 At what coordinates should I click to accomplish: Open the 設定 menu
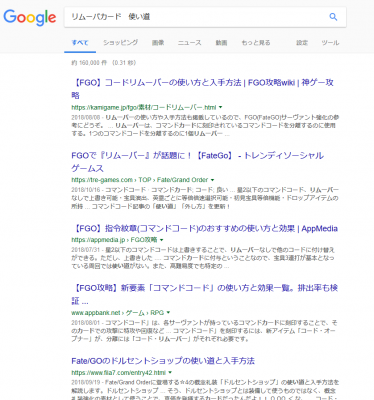click(x=302, y=43)
